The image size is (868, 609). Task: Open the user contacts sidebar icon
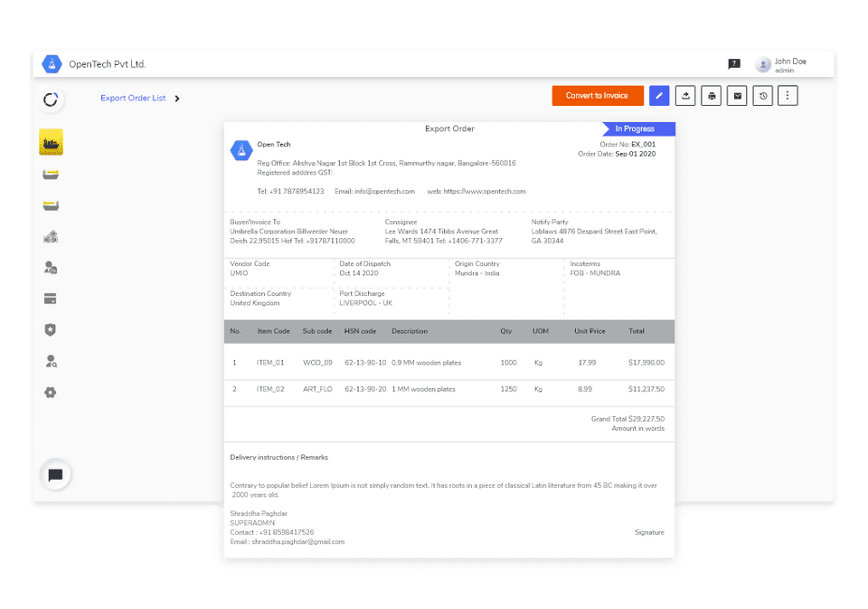pos(51,268)
